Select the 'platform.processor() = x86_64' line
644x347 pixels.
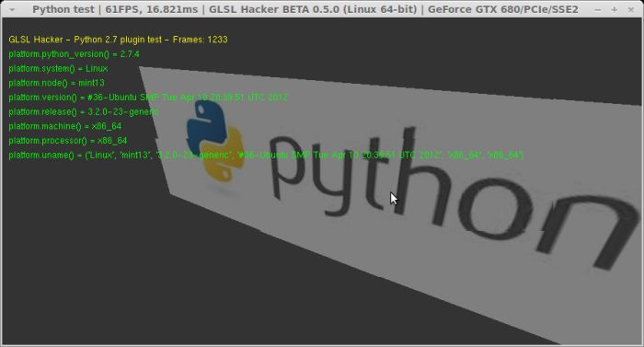68,140
